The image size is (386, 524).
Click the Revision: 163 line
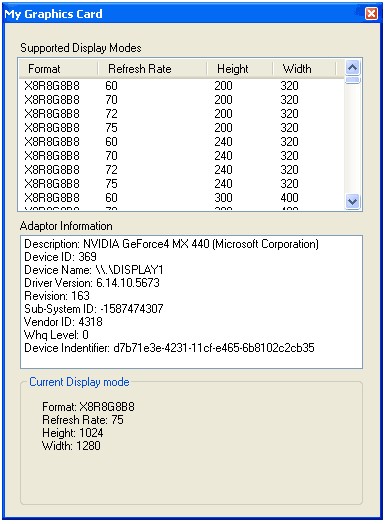(x=57, y=296)
